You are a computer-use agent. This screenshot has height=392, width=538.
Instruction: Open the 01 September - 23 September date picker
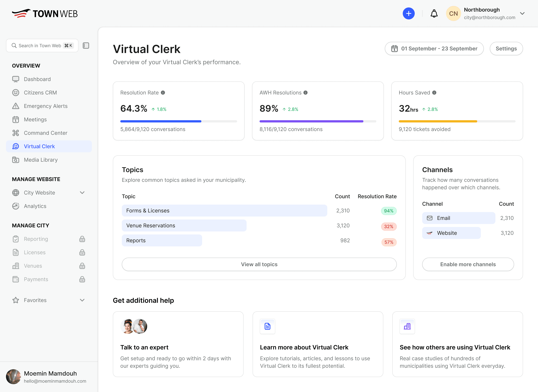coord(434,49)
